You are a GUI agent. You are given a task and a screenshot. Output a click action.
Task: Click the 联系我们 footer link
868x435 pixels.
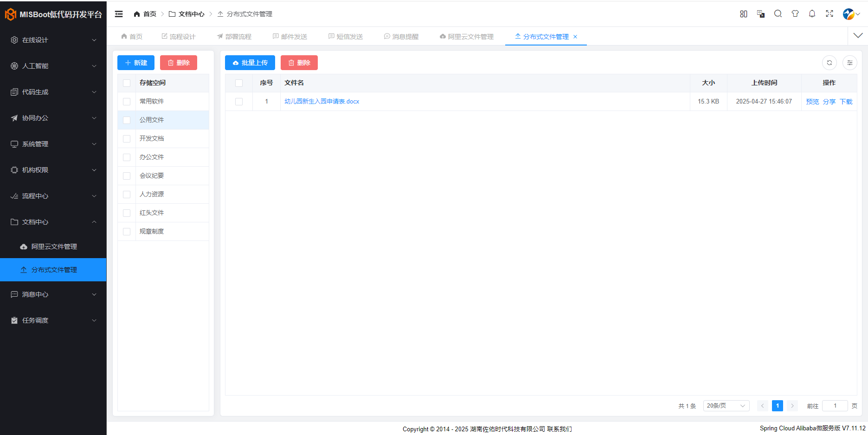(559, 429)
